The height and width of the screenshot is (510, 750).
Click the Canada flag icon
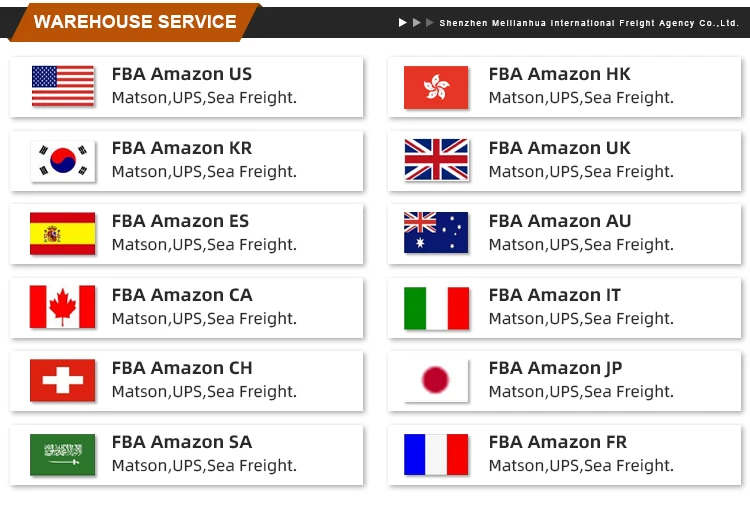(x=62, y=307)
